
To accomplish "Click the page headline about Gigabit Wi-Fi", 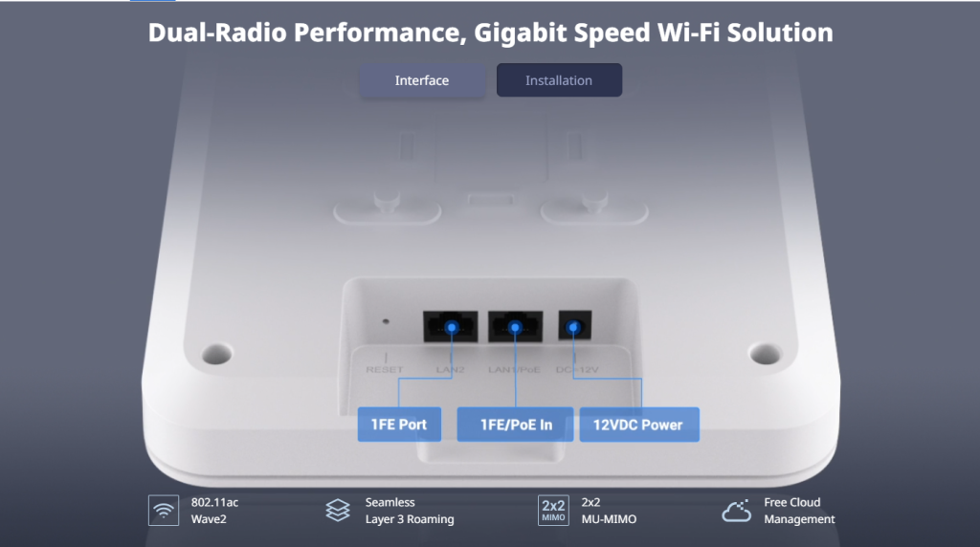I will 490,33.
